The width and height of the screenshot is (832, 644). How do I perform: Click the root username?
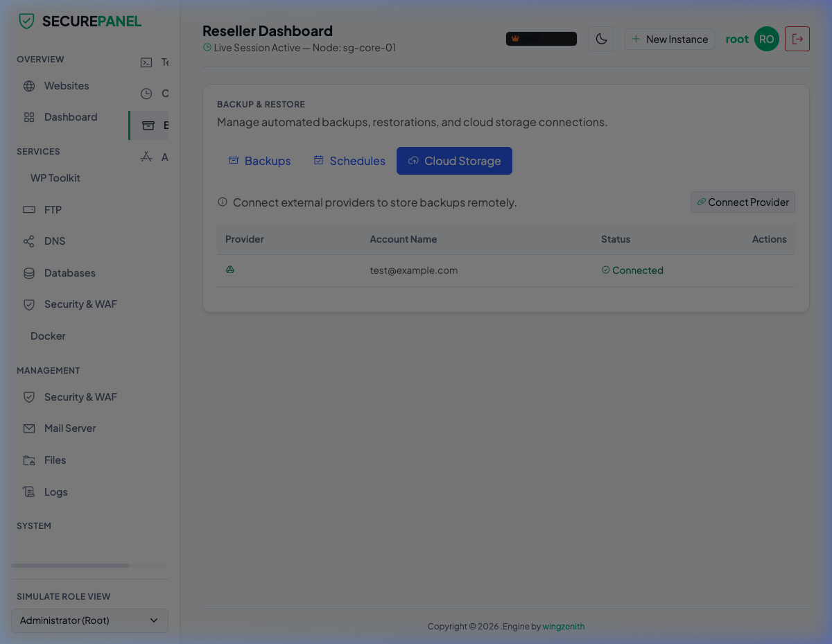(x=737, y=39)
